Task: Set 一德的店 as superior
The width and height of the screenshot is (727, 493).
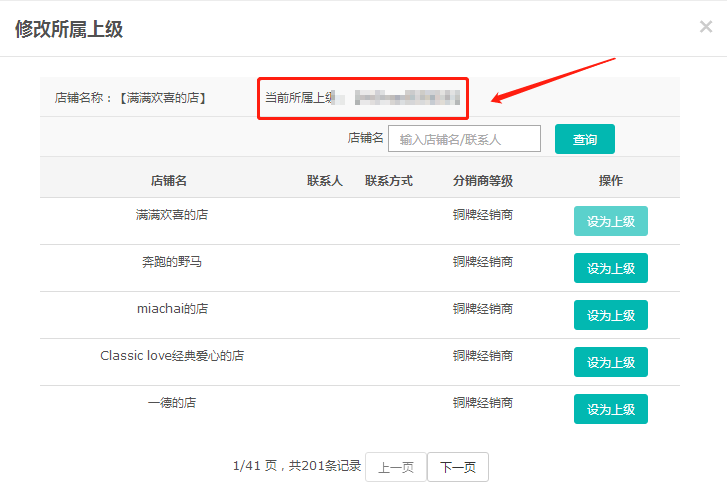Action: [610, 409]
